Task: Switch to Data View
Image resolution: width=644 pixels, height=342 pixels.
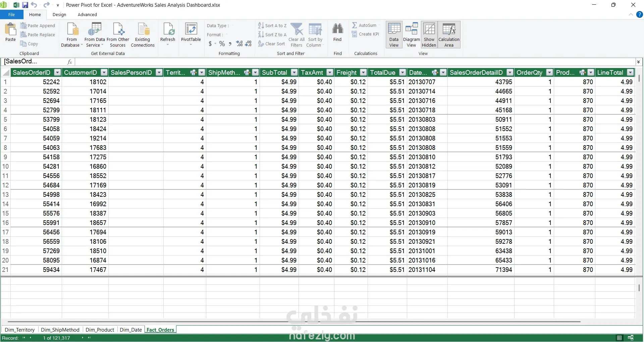Action: tap(394, 35)
